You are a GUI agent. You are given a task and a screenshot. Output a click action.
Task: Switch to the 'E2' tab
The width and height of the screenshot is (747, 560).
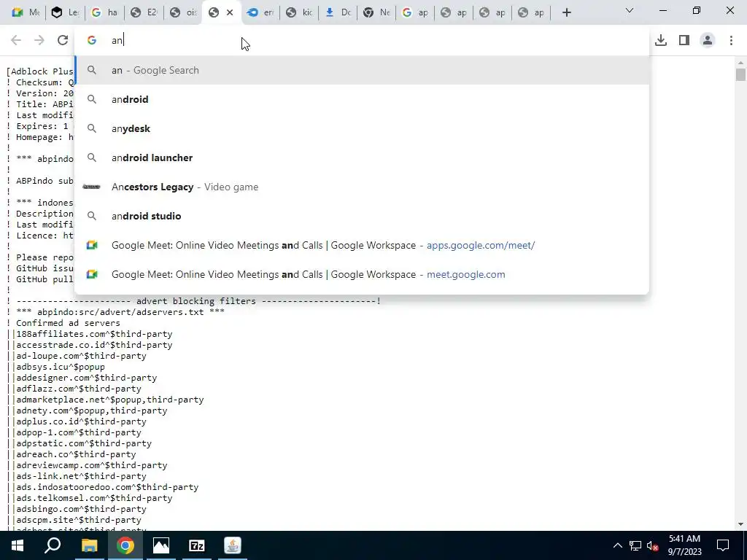[144, 12]
